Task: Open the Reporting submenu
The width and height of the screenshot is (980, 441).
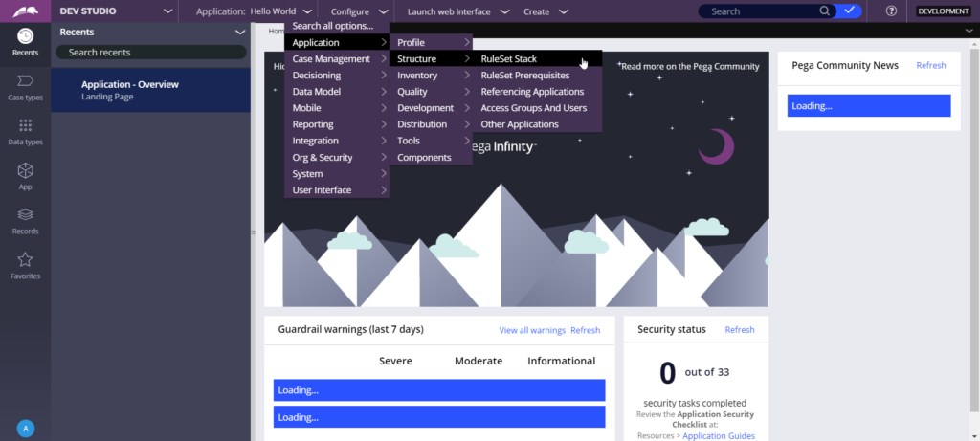Action: click(x=337, y=124)
